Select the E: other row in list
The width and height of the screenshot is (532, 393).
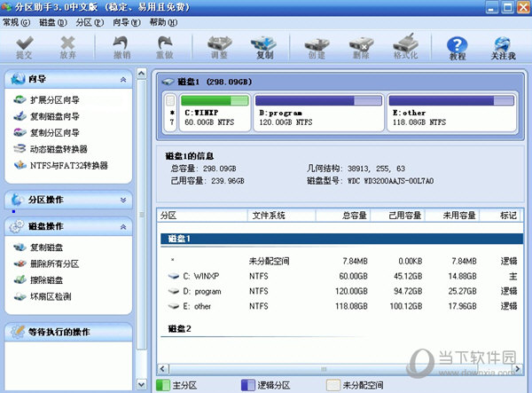[341, 306]
